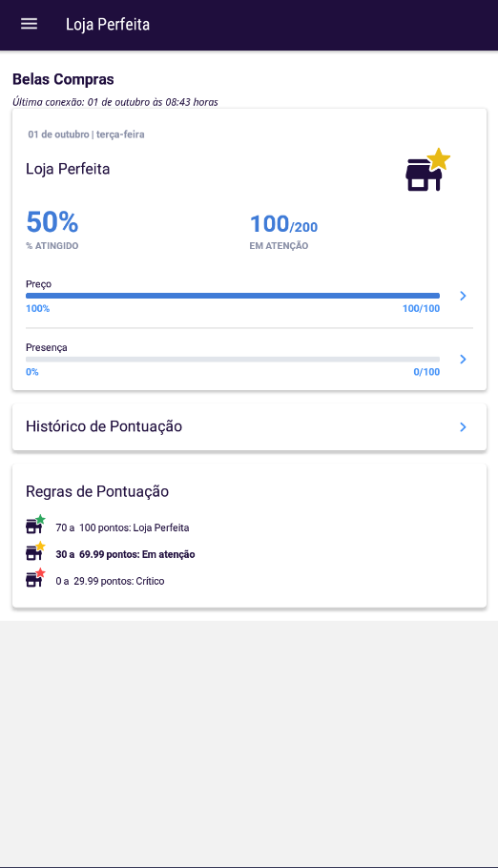This screenshot has height=868, width=498.
Task: Click the Belas Compras store name
Action: 63,79
